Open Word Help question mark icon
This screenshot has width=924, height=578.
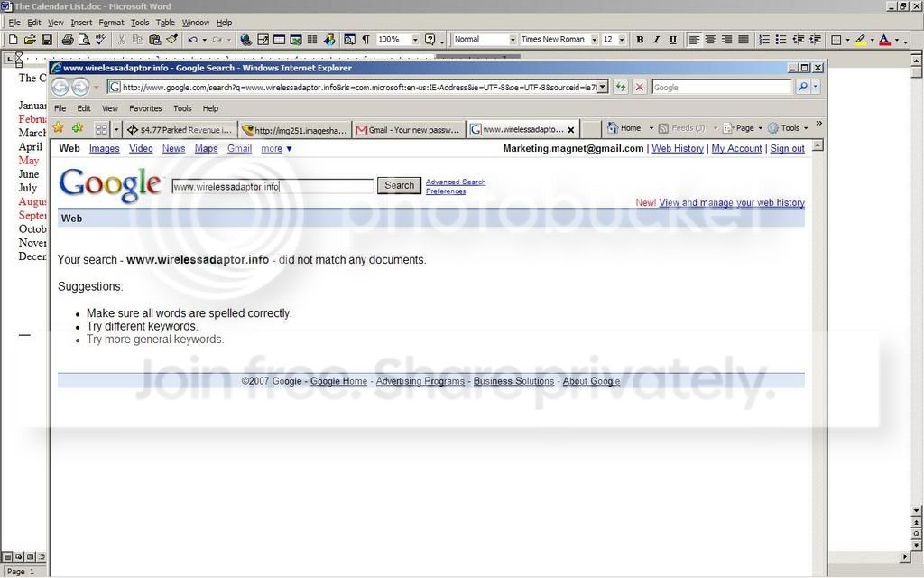(430, 40)
